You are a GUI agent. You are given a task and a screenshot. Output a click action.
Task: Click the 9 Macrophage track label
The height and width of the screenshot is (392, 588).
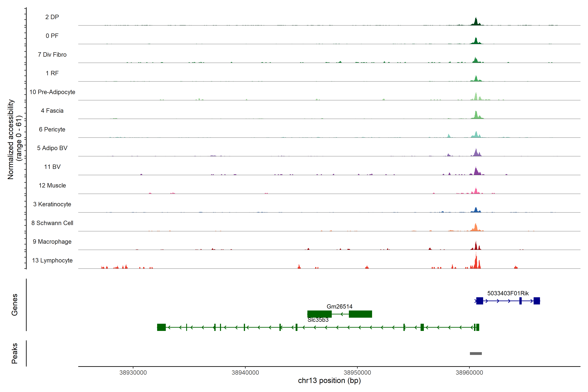point(52,242)
